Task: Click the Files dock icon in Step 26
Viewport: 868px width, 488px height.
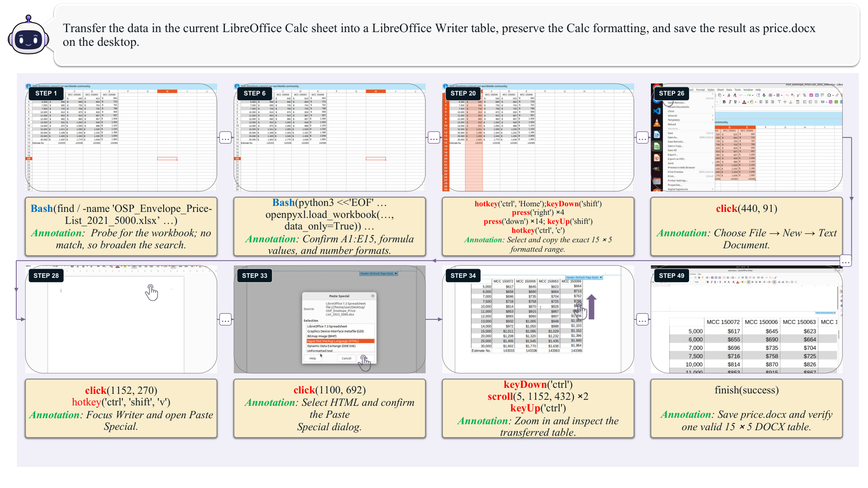Action: (x=657, y=181)
